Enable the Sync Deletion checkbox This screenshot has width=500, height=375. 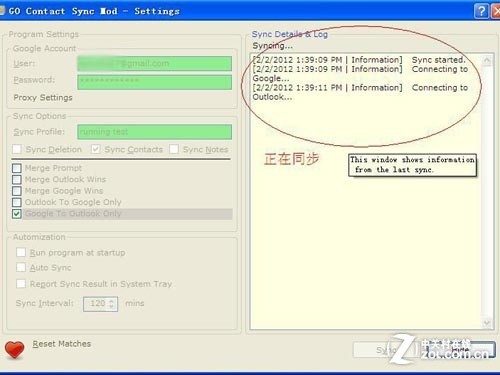pyautogui.click(x=17, y=149)
